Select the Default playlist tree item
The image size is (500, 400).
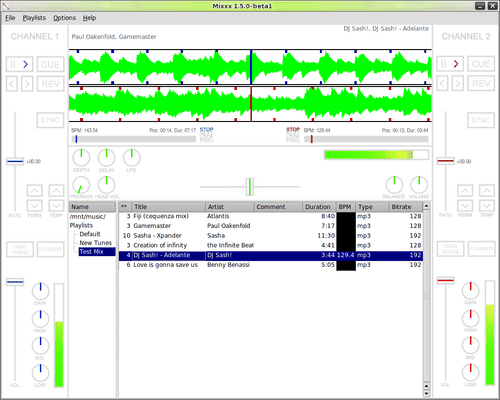tap(90, 234)
